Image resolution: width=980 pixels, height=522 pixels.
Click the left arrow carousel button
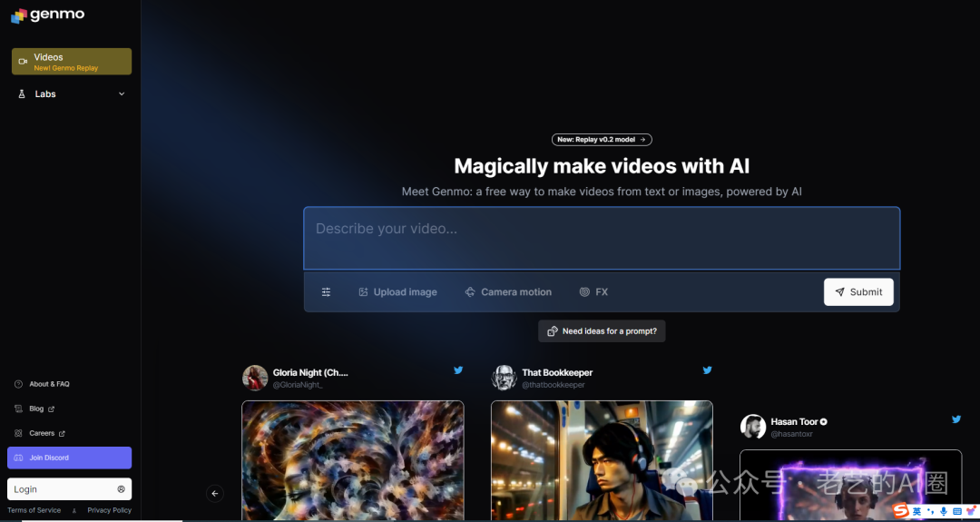point(215,493)
